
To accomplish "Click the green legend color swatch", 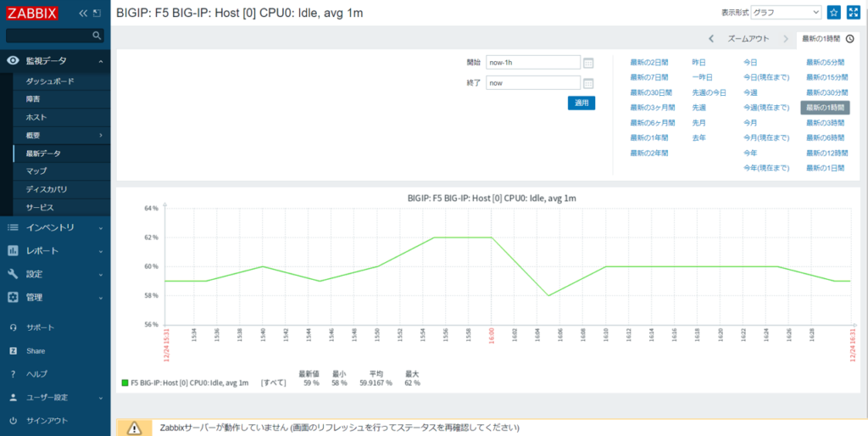I will coord(125,383).
